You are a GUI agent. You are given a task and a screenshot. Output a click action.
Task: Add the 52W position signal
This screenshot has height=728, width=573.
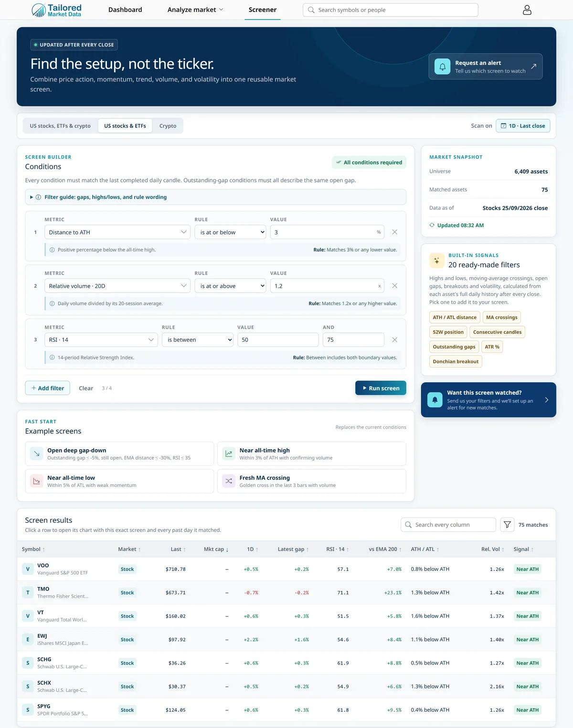point(448,332)
